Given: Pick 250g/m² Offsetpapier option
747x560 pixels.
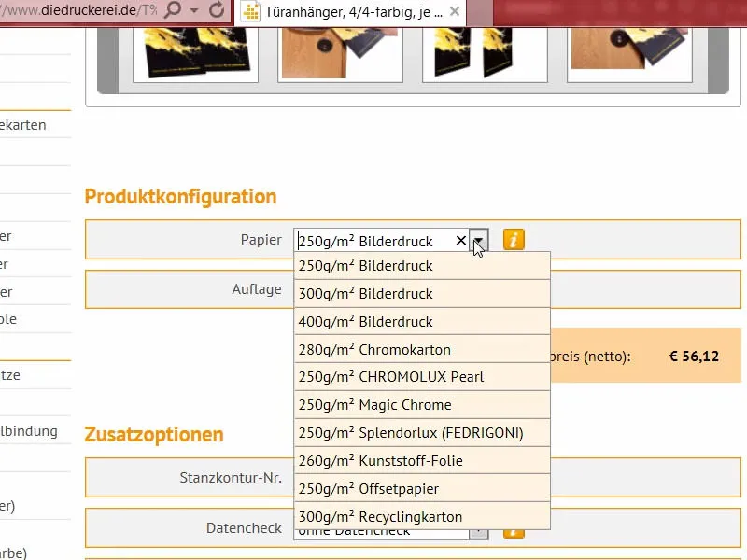Looking at the screenshot, I should click(422, 489).
